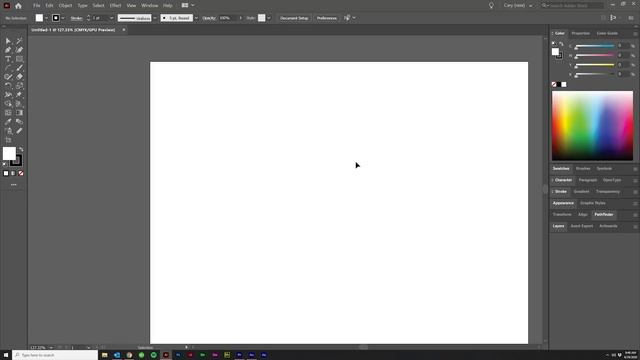Click the Document Setup button
Viewport: 640px width, 360px height.
click(x=294, y=18)
